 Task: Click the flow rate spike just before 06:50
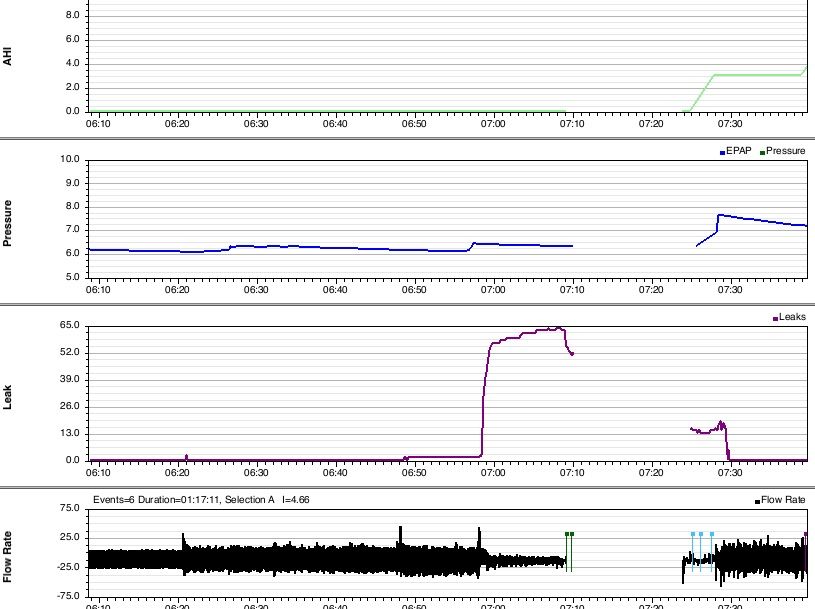[400, 529]
